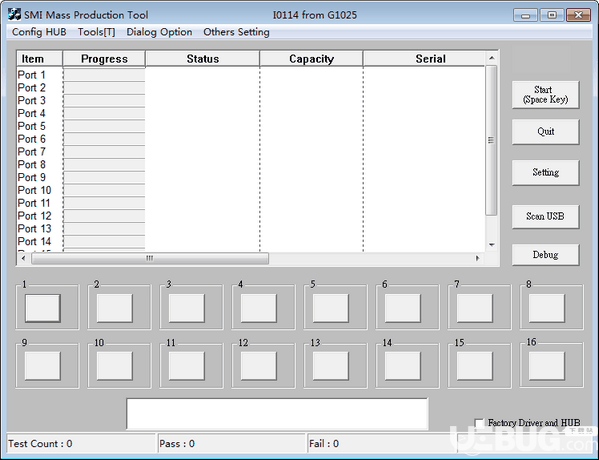Toggle the Factory Driver and HUB checkbox
Viewport: 599px width, 460px height.
point(479,423)
